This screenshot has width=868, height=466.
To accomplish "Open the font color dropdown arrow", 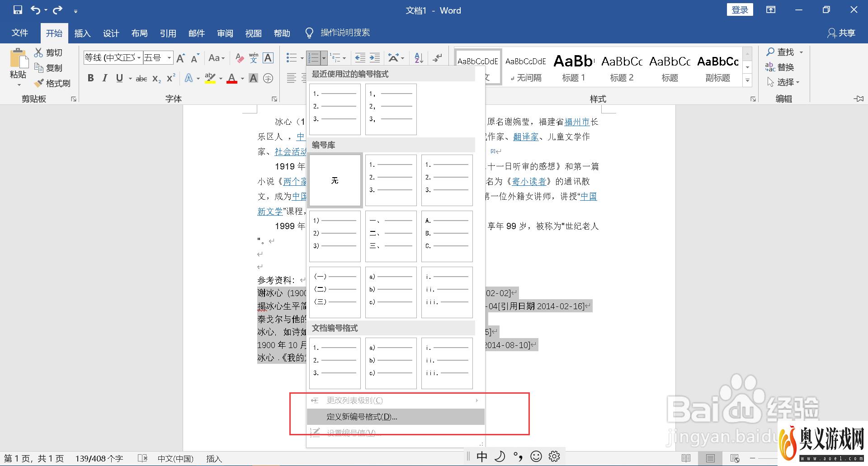I will point(243,78).
